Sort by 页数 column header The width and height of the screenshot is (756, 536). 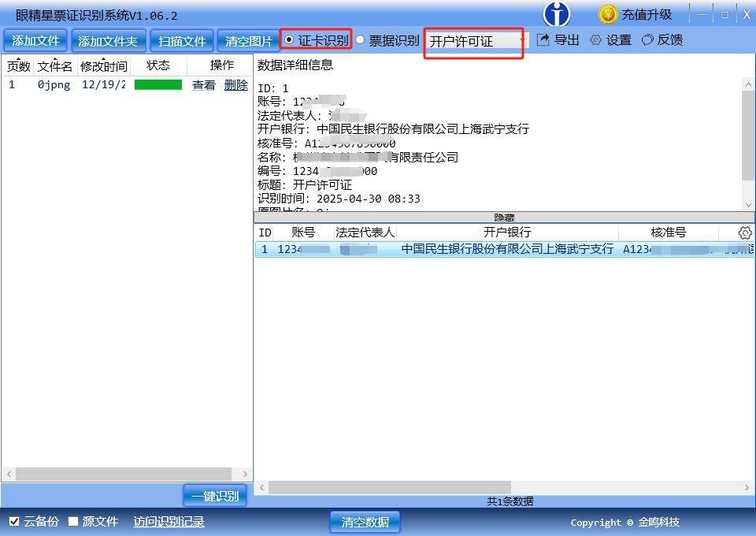(18, 65)
